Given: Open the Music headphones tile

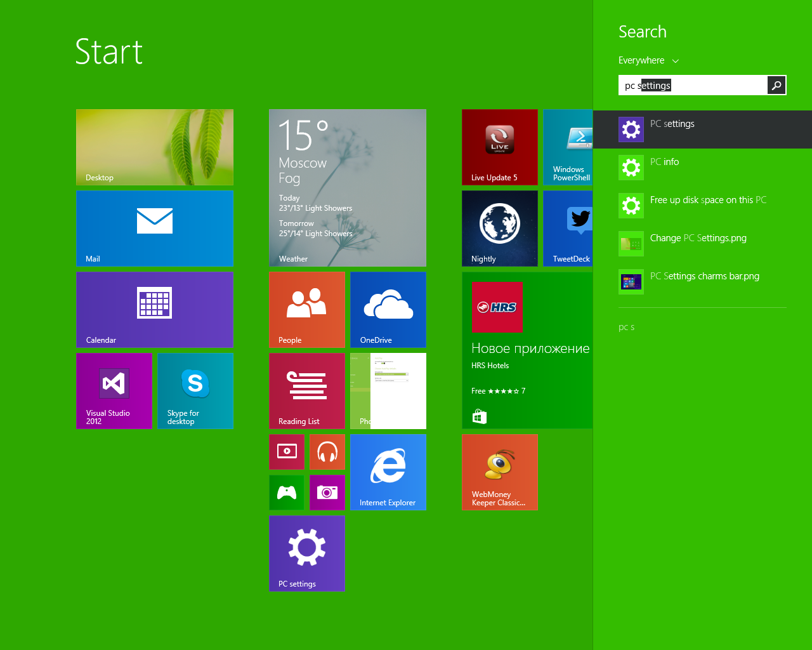Looking at the screenshot, I should 327,452.
